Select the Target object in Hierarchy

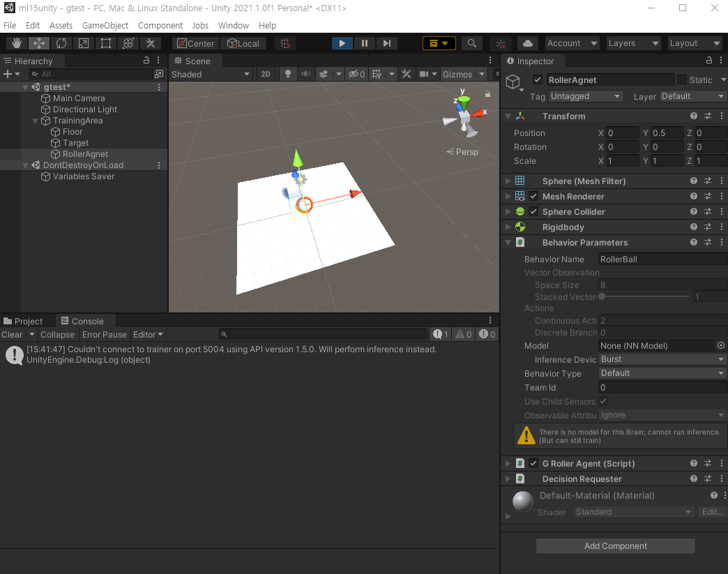tap(75, 143)
